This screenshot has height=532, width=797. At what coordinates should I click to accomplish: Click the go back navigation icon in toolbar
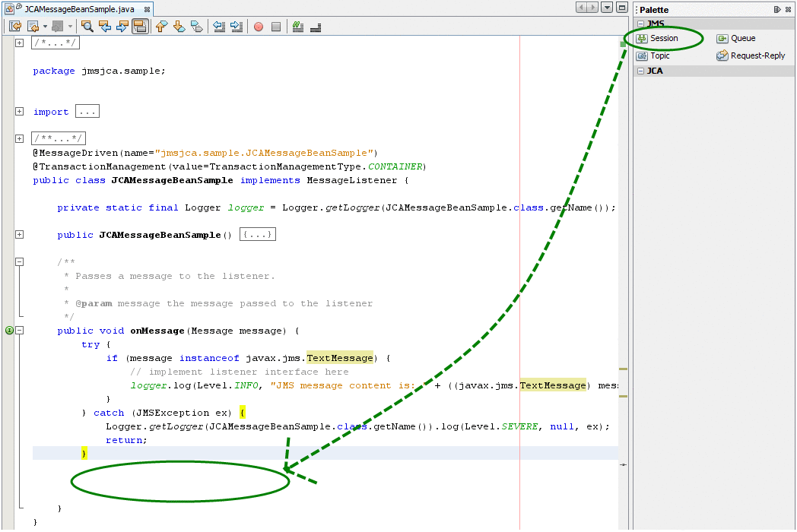33,27
